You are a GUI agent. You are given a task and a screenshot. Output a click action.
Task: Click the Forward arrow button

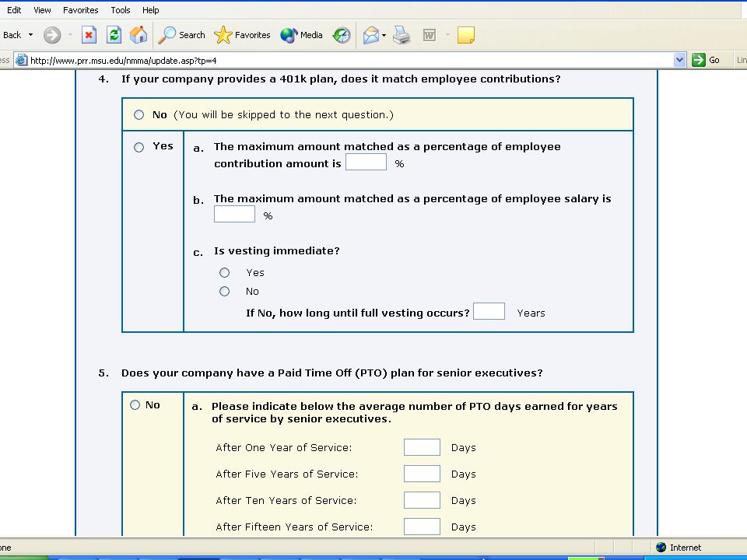[52, 35]
